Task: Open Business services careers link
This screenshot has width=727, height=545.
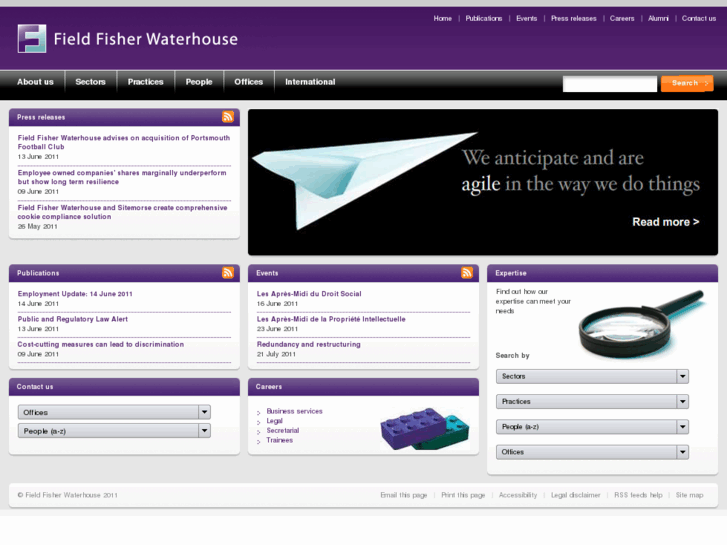Action: pyautogui.click(x=294, y=411)
